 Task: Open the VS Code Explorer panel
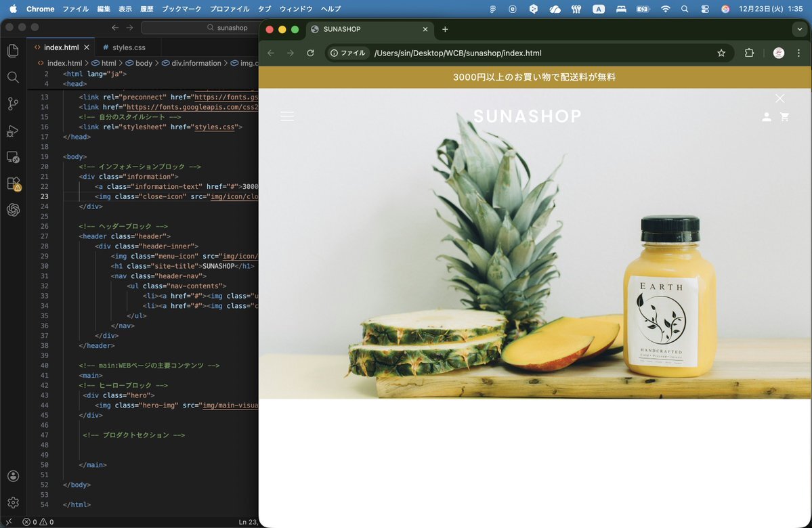coord(13,51)
